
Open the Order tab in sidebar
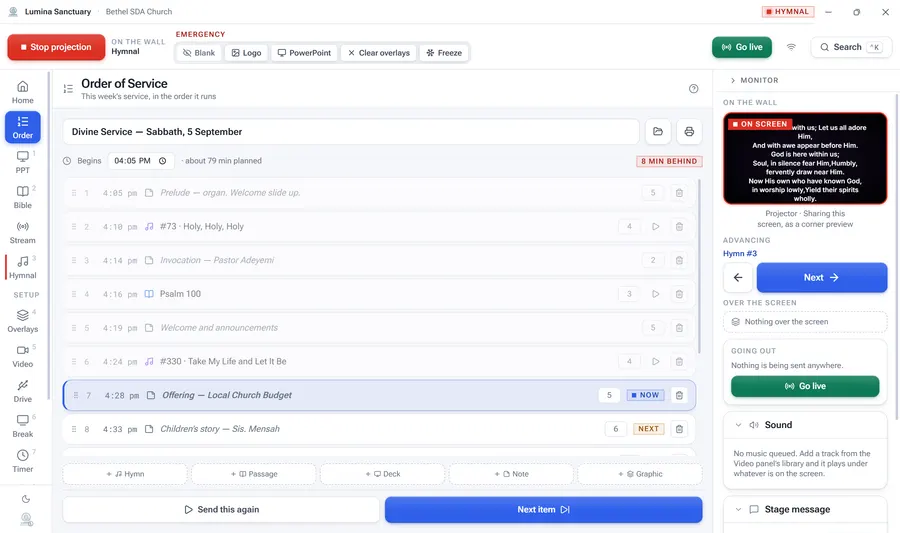click(x=22, y=127)
